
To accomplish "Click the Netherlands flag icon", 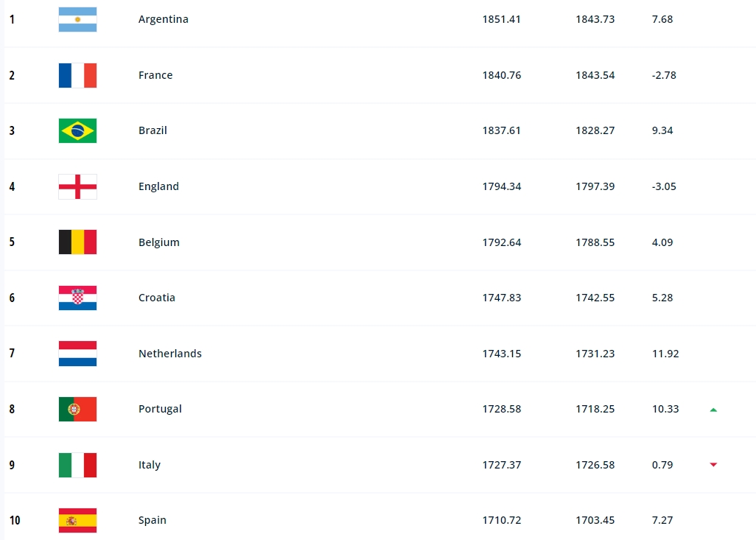I will [x=77, y=354].
